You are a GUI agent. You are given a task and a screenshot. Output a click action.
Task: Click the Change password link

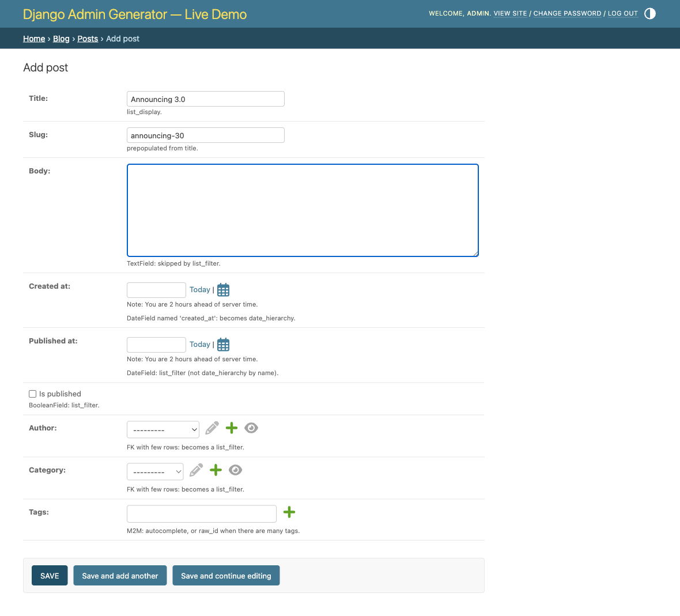(x=567, y=13)
